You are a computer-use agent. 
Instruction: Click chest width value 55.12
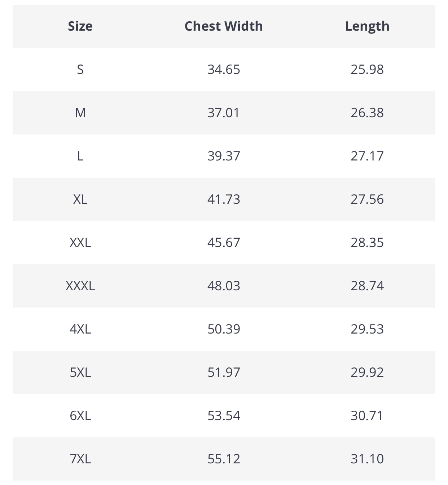[x=224, y=459]
